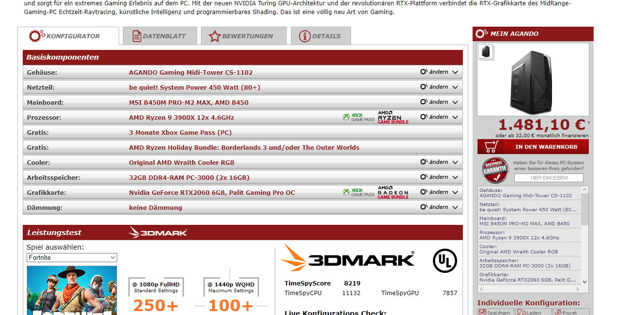The height and width of the screenshot is (315, 644).
Task: Click the gear icon in the Arbeitsspeicher row
Action: [424, 177]
